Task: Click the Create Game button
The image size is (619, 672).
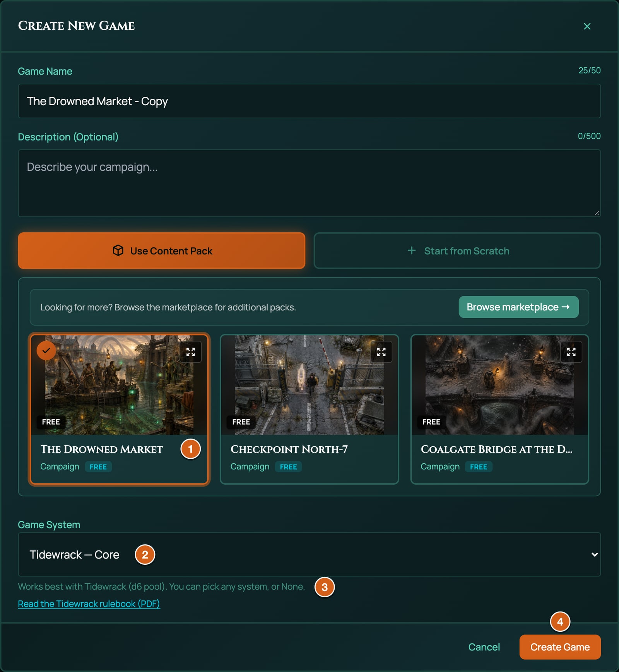Action: coord(560,647)
